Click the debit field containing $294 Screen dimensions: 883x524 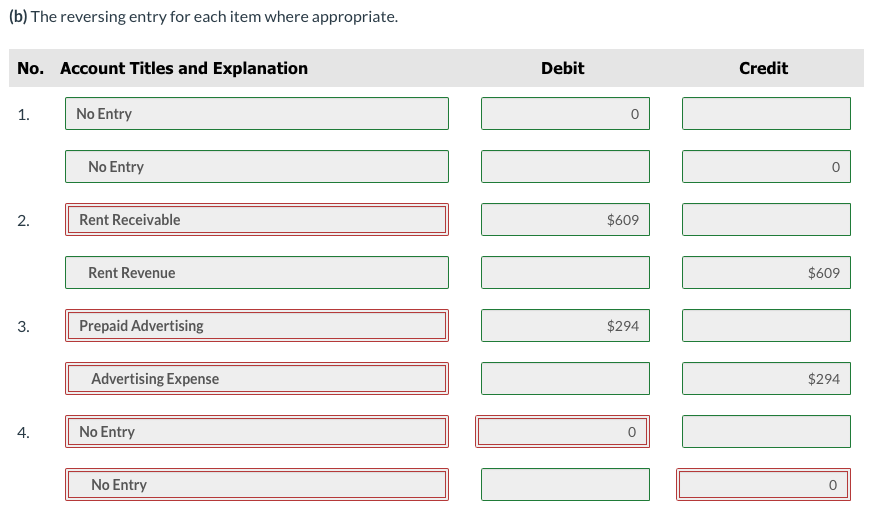(x=565, y=325)
